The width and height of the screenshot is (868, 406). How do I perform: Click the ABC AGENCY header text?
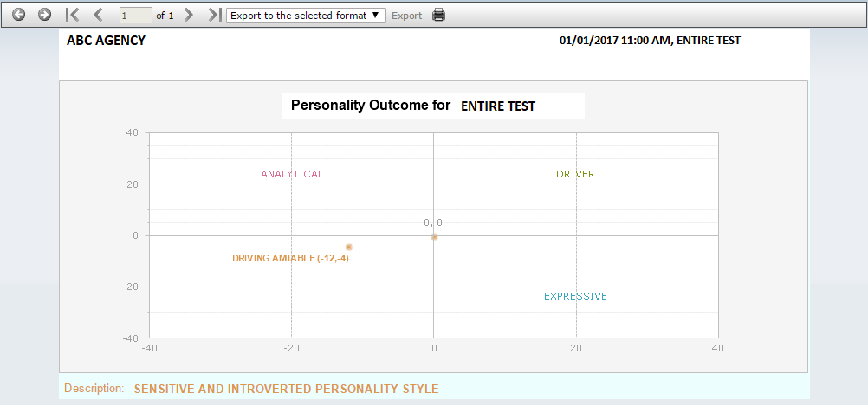pos(106,41)
